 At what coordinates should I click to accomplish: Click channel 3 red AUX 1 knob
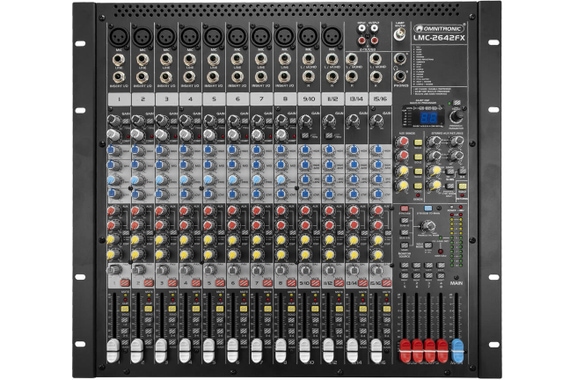[x=160, y=211]
